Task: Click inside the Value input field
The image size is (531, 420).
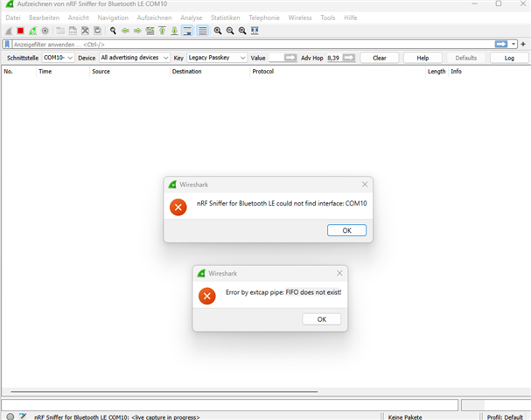Action: tap(276, 58)
